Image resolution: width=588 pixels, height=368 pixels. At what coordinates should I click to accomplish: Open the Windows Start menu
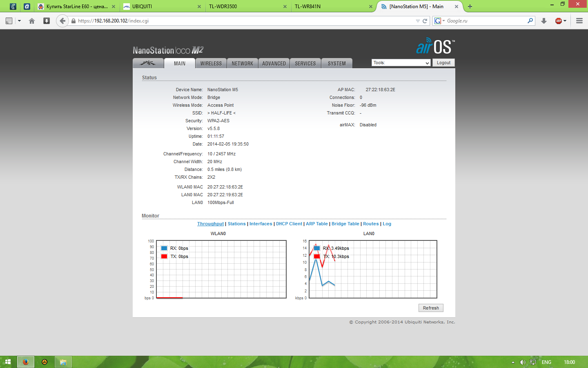pos(8,362)
